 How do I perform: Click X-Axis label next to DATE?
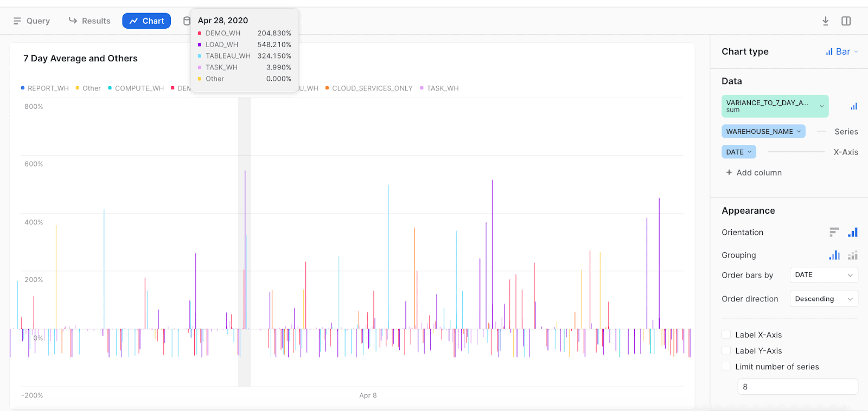coord(846,152)
